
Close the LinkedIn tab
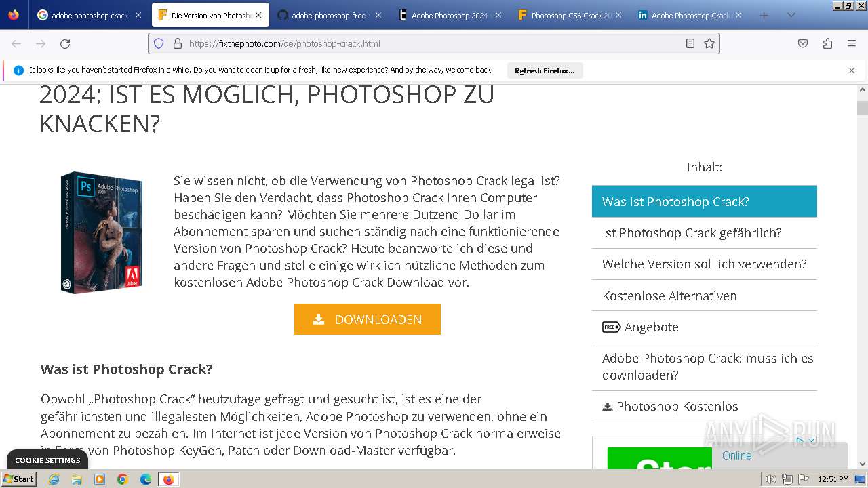pyautogui.click(x=738, y=15)
